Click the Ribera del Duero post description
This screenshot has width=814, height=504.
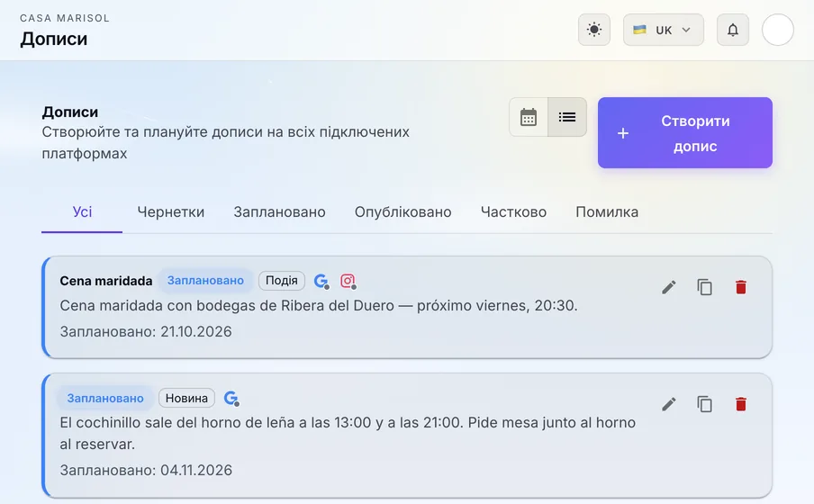319,305
